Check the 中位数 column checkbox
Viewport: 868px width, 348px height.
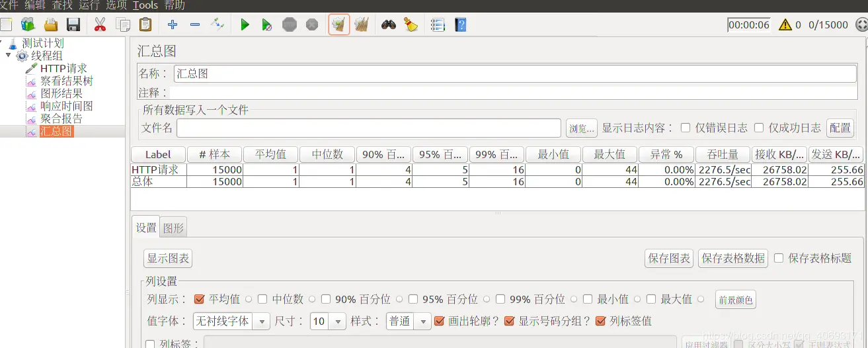262,299
